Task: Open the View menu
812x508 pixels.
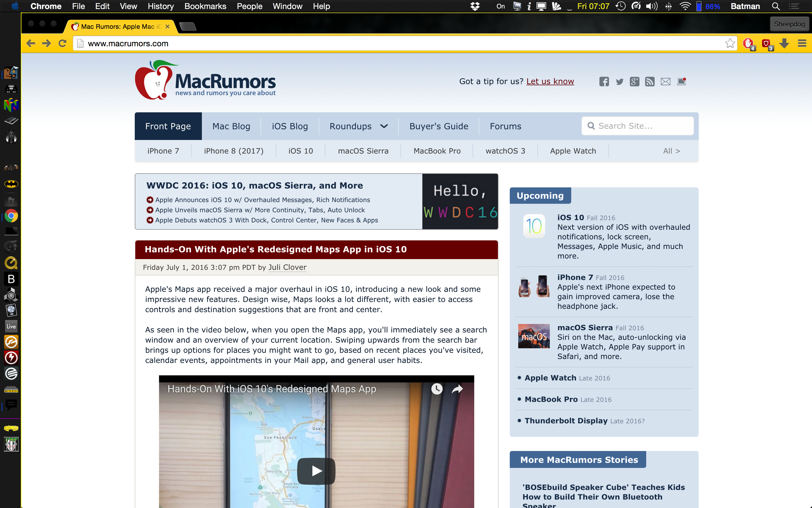Action: click(x=128, y=6)
